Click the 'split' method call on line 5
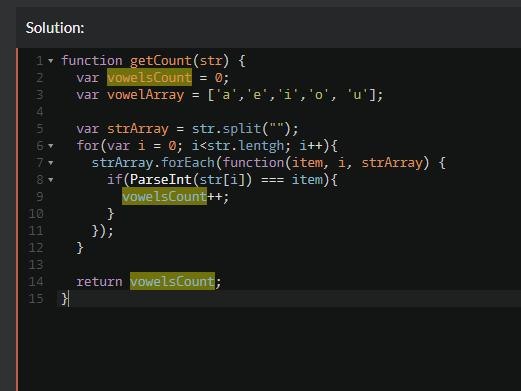The width and height of the screenshot is (521, 391). point(242,129)
